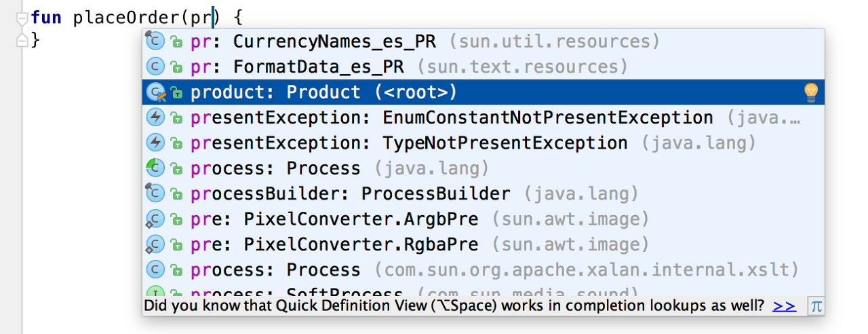Click green lock icon on RgbaPre row

(176, 245)
